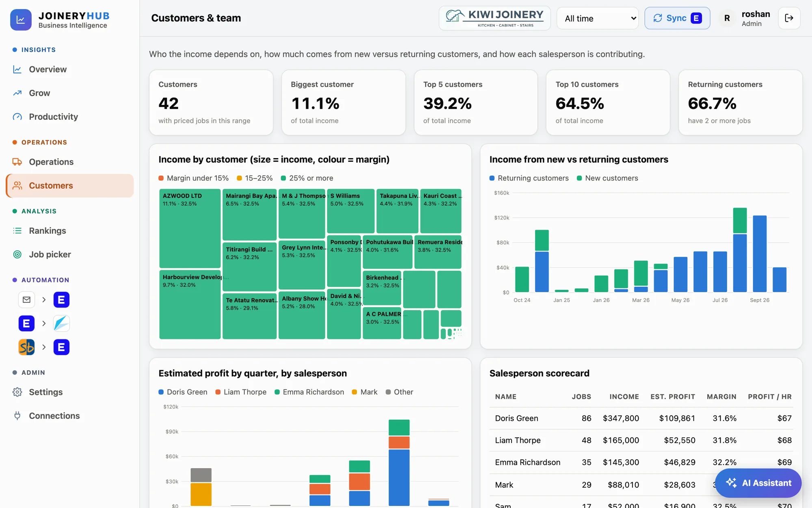Click the Connections plug icon

pyautogui.click(x=17, y=416)
